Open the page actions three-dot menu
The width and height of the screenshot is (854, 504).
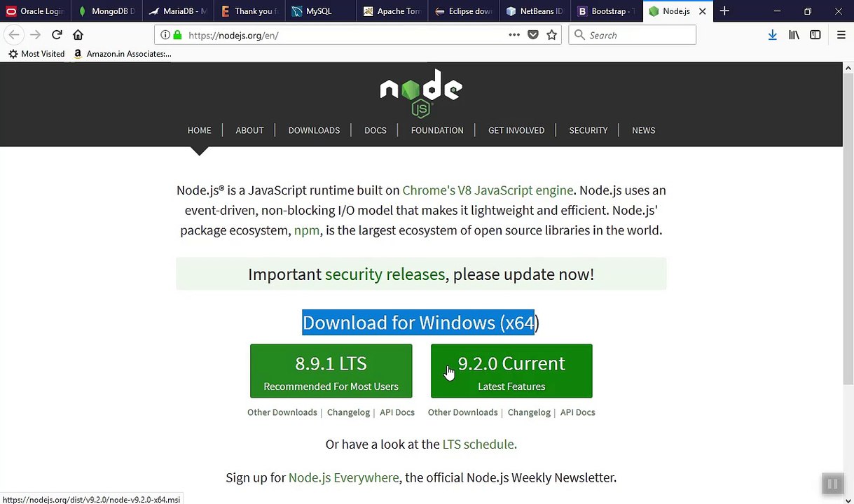tap(514, 35)
